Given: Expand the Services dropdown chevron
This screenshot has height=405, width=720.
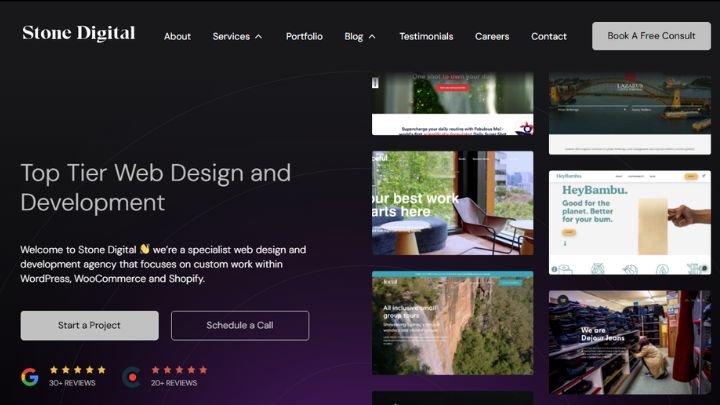Looking at the screenshot, I should [259, 37].
